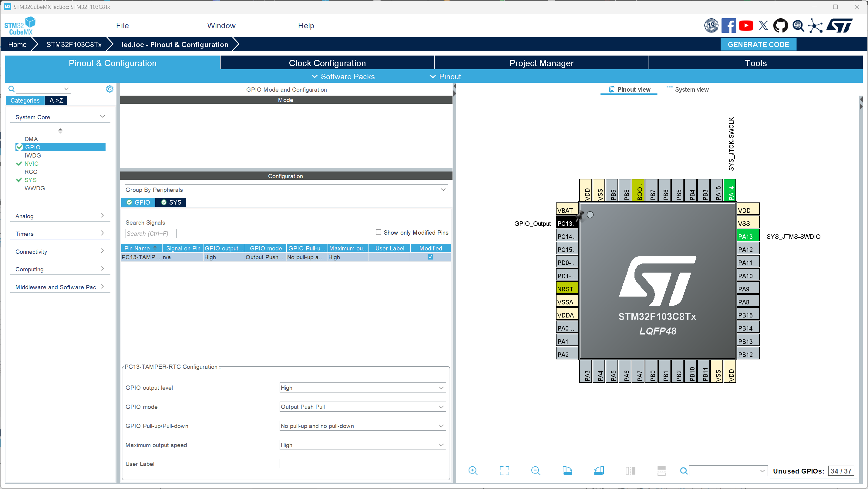Viewport: 868px width, 489px height.
Task: Click the zoom out icon below the chip
Action: click(x=536, y=471)
